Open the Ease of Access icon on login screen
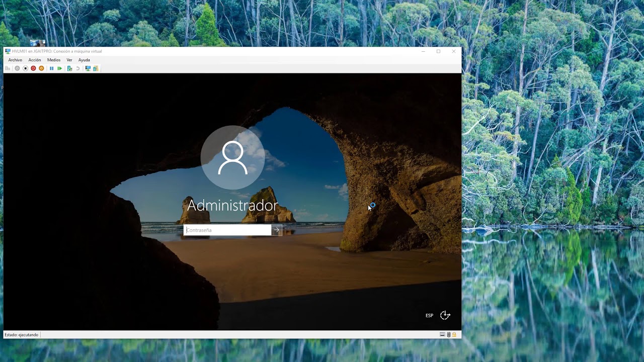The image size is (644, 362). click(445, 315)
